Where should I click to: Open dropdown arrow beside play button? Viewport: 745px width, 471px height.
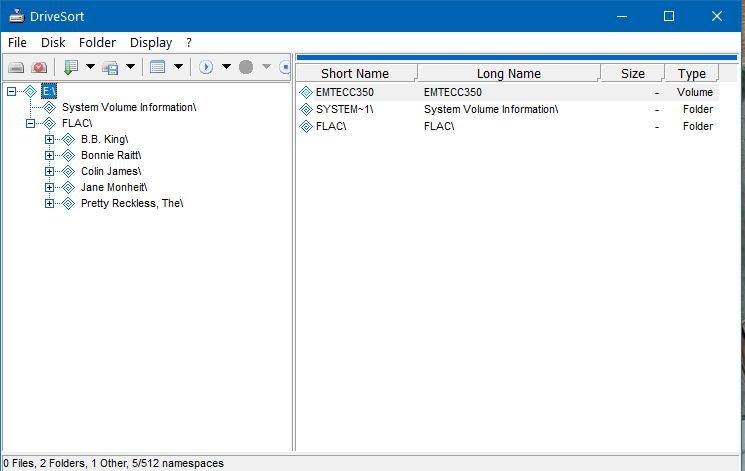coord(227,67)
